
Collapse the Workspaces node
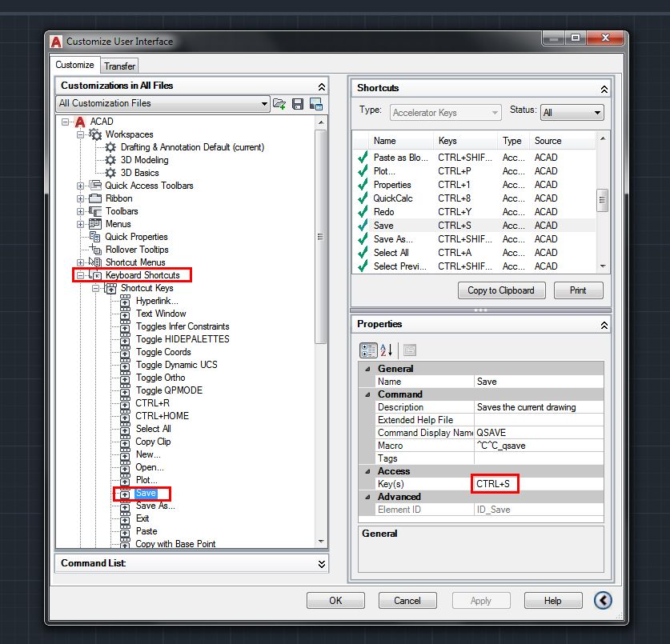coord(80,134)
